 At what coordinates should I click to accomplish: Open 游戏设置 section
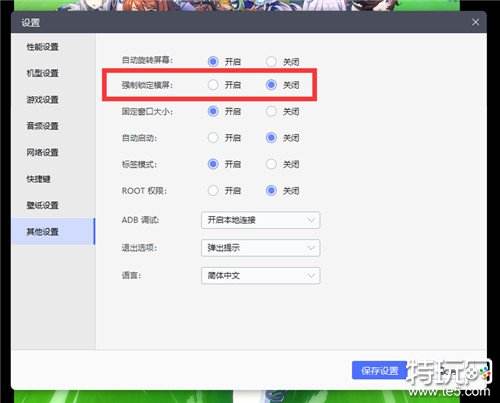(42, 99)
